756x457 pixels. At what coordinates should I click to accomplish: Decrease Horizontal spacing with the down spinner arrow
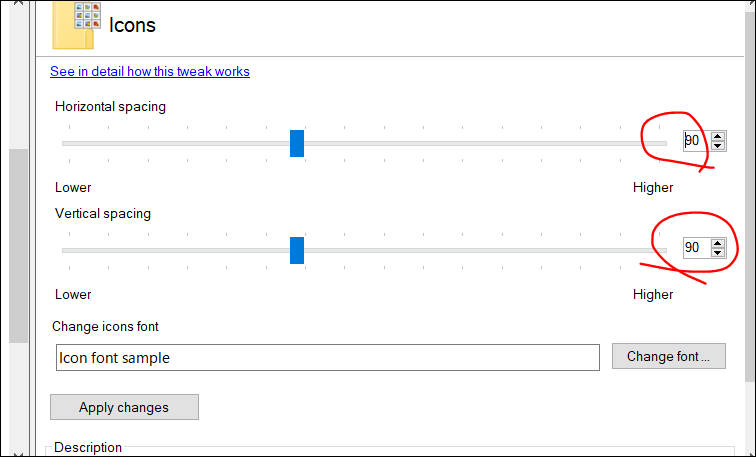click(x=718, y=146)
